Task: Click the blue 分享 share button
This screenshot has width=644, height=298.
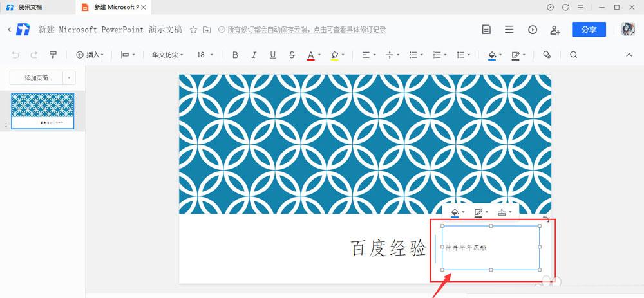Action: click(x=589, y=30)
